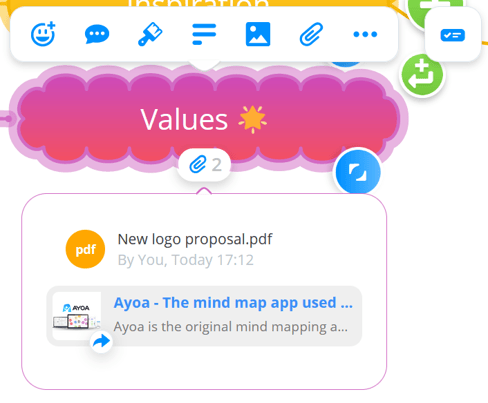Collapse the attachments badge showing 2
The image size is (488, 403).
click(205, 165)
